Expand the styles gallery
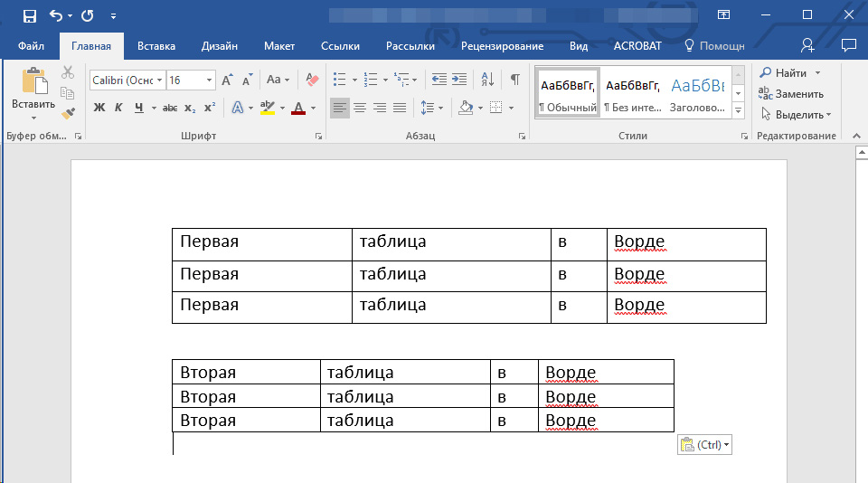 pyautogui.click(x=738, y=111)
